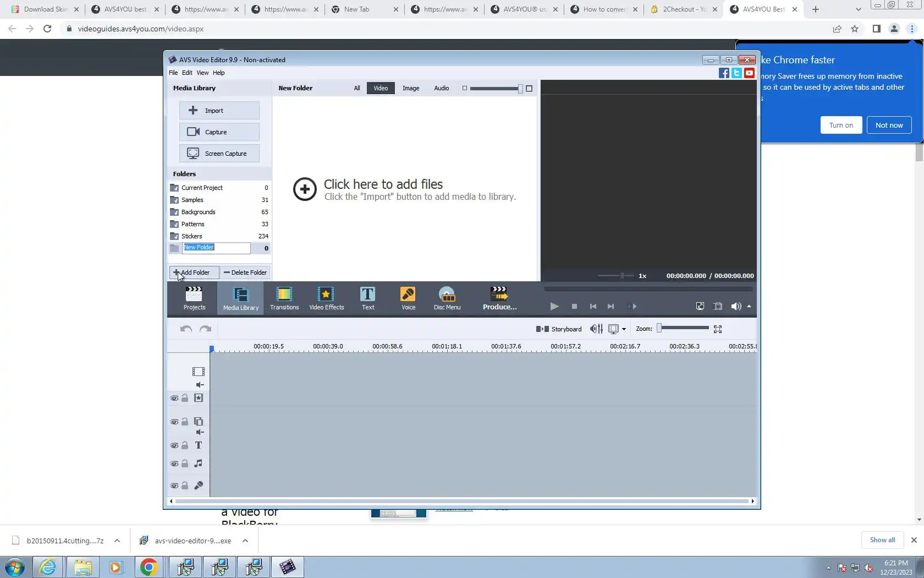Hide the video effects track
The image size is (924, 578).
(x=174, y=398)
